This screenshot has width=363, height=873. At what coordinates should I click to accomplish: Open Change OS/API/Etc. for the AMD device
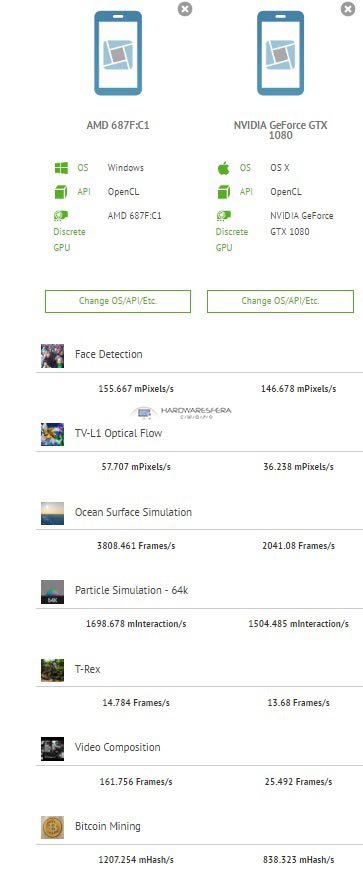(x=118, y=301)
